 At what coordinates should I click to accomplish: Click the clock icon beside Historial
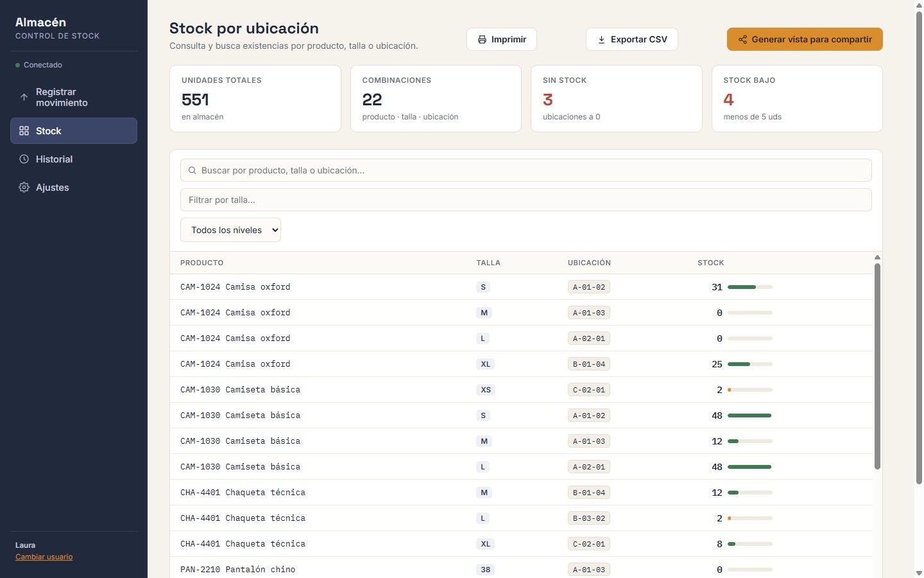pos(24,159)
